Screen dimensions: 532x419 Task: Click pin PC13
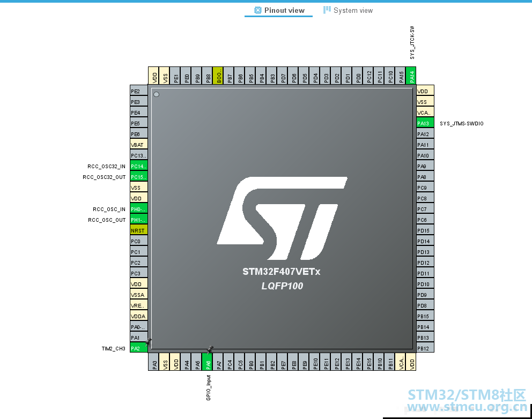[x=139, y=155]
